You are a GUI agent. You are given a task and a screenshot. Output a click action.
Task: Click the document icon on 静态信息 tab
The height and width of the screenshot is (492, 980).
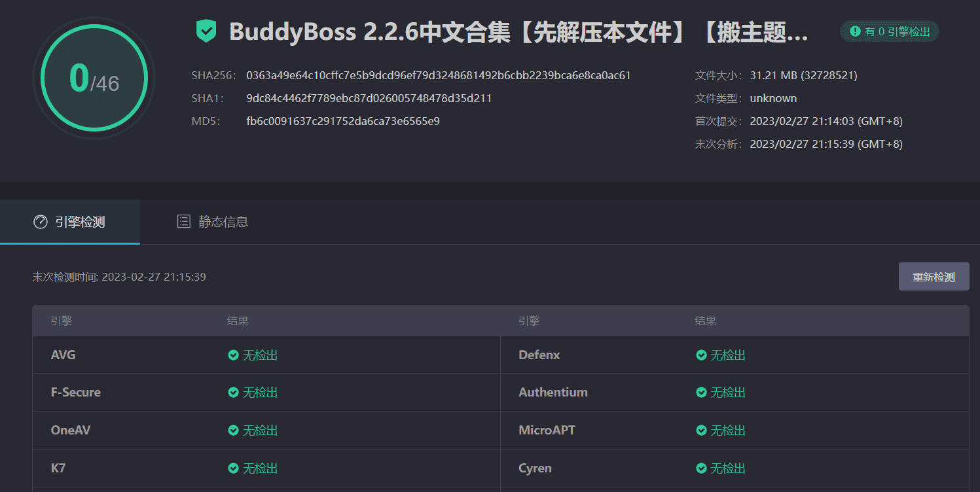184,221
